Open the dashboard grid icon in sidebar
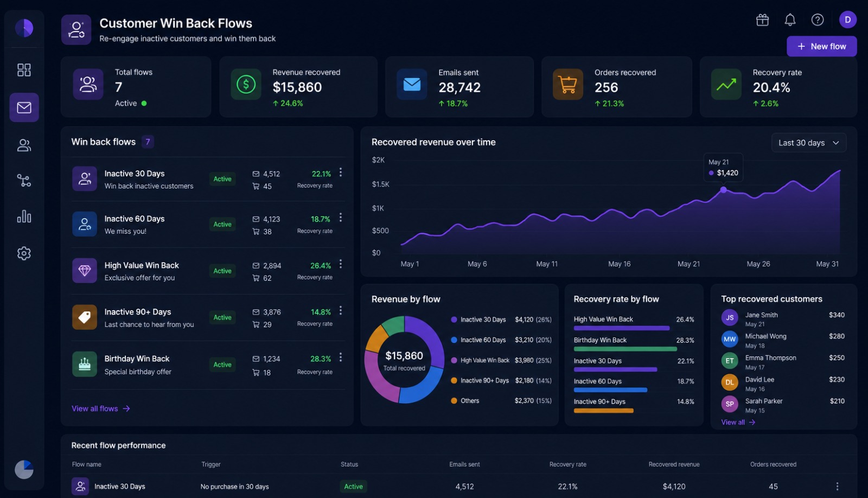This screenshot has width=868, height=498. pyautogui.click(x=24, y=70)
